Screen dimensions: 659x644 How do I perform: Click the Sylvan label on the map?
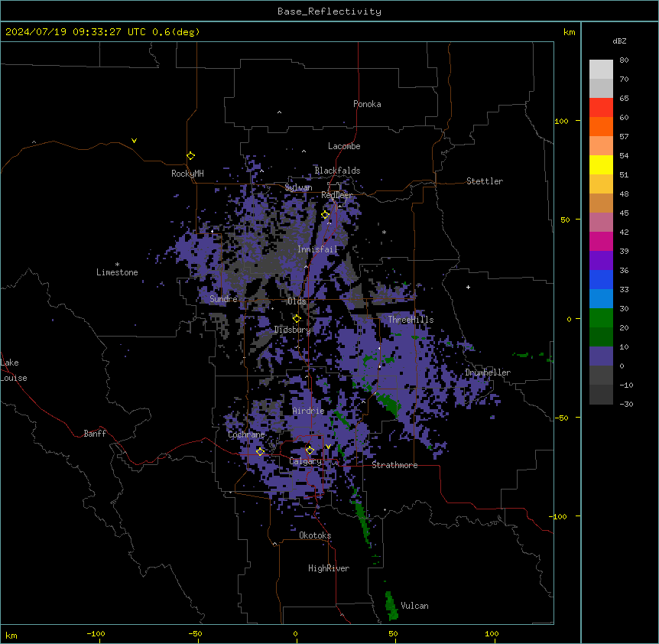[x=298, y=187]
